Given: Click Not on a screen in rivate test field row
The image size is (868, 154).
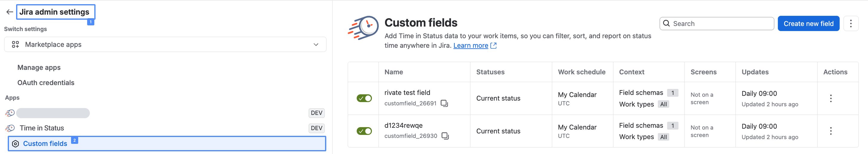Looking at the screenshot, I should pos(702,98).
